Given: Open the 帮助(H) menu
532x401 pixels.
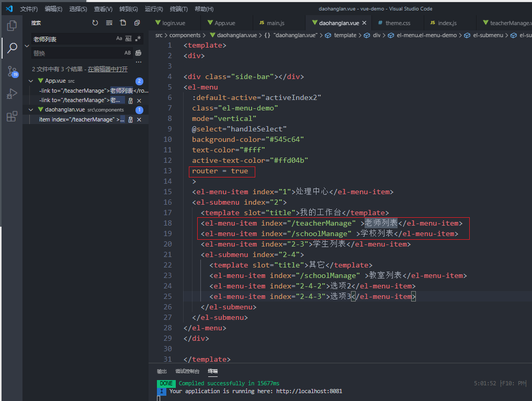Looking at the screenshot, I should tap(204, 9).
